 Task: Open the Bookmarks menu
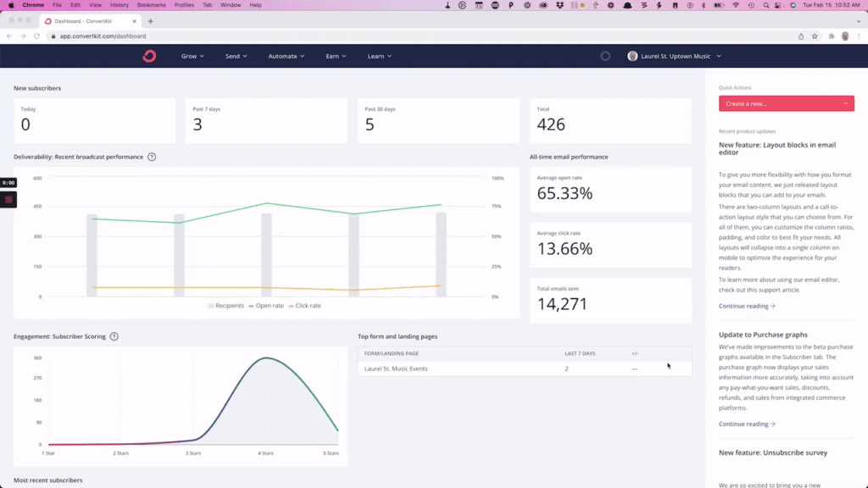[x=152, y=5]
